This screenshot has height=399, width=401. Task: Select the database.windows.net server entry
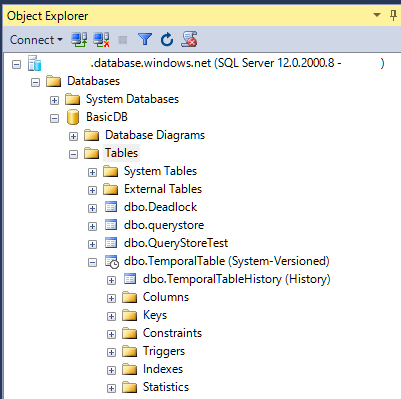click(x=237, y=63)
